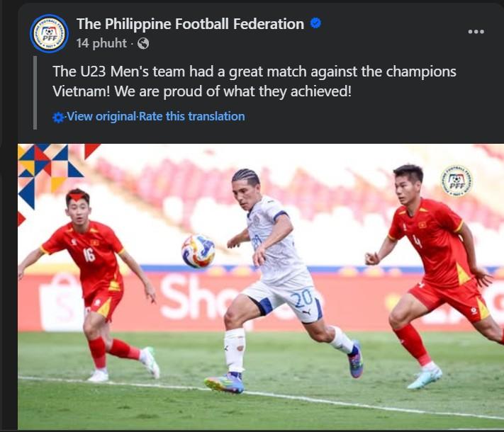
Task: Click the gray translation quote bar
Action: point(35,93)
